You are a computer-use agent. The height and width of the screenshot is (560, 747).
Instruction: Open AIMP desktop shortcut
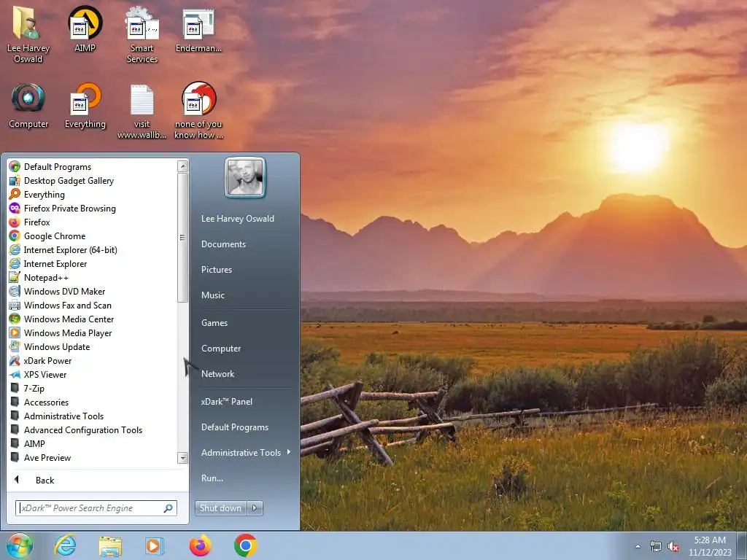point(85,29)
